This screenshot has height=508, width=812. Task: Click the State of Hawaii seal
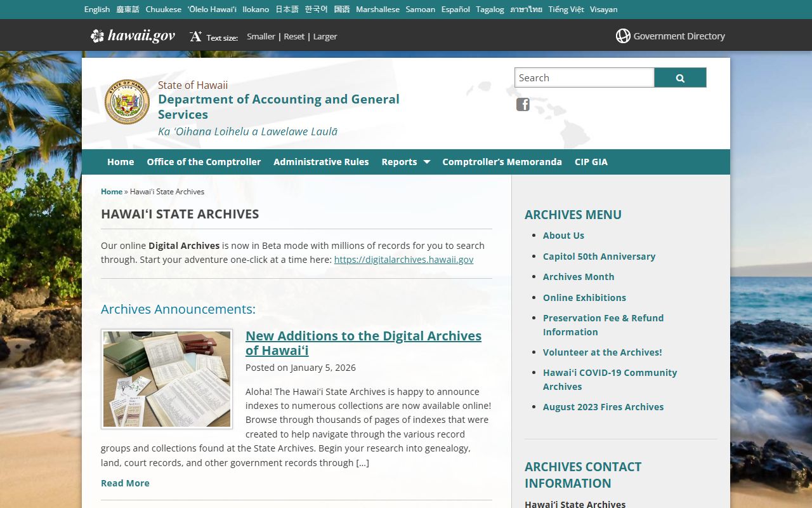(127, 102)
